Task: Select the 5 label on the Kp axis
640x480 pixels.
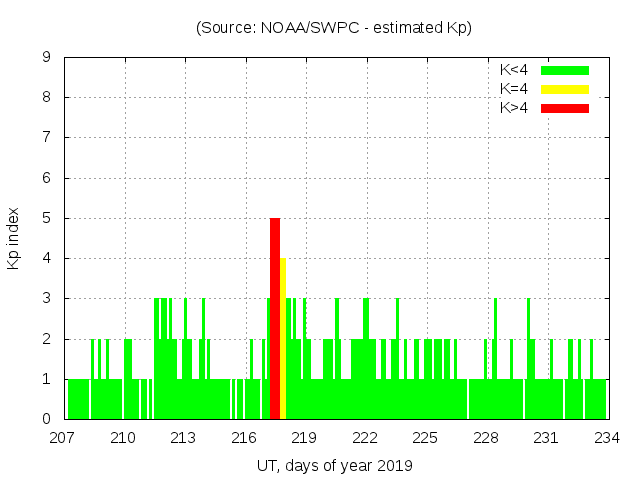Action: tap(46, 219)
